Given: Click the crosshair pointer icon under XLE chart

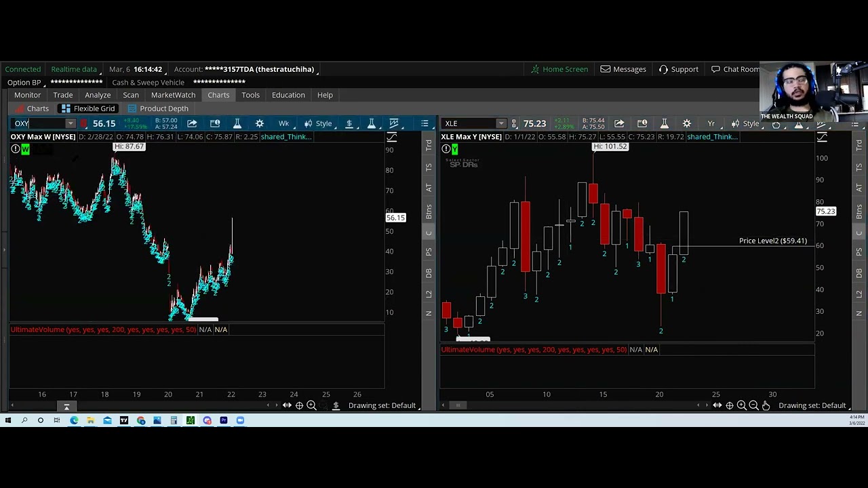Looking at the screenshot, I should [x=730, y=405].
